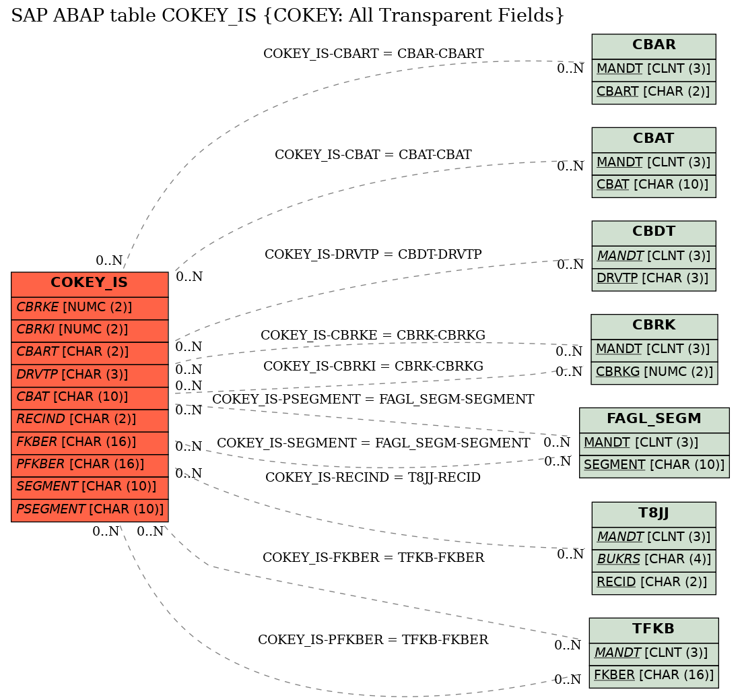Select the COKEY_IS table header

pyautogui.click(x=90, y=284)
